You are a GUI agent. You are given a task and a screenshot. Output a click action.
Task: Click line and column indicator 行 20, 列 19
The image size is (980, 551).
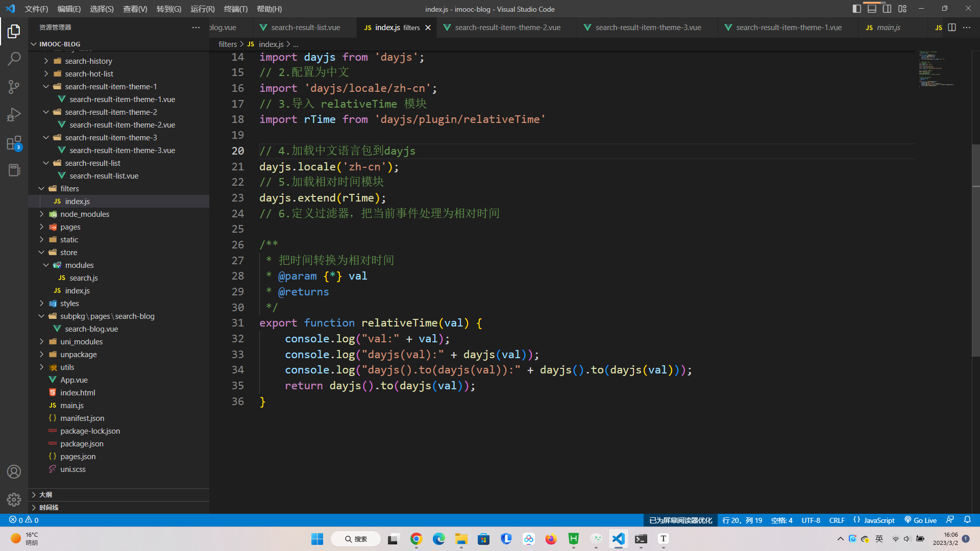click(742, 520)
